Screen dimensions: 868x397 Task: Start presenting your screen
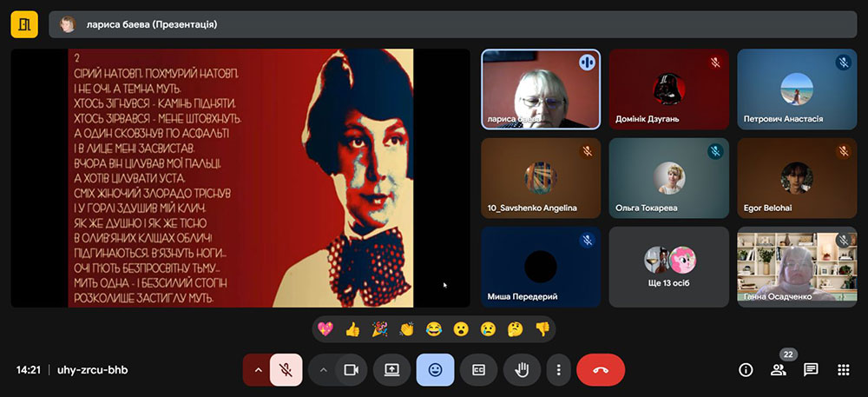[391, 369]
